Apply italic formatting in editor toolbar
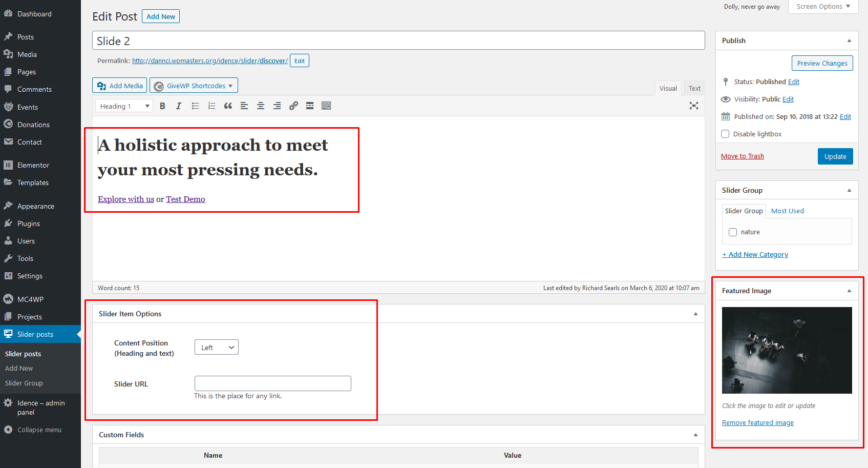The height and width of the screenshot is (468, 868). tap(179, 106)
